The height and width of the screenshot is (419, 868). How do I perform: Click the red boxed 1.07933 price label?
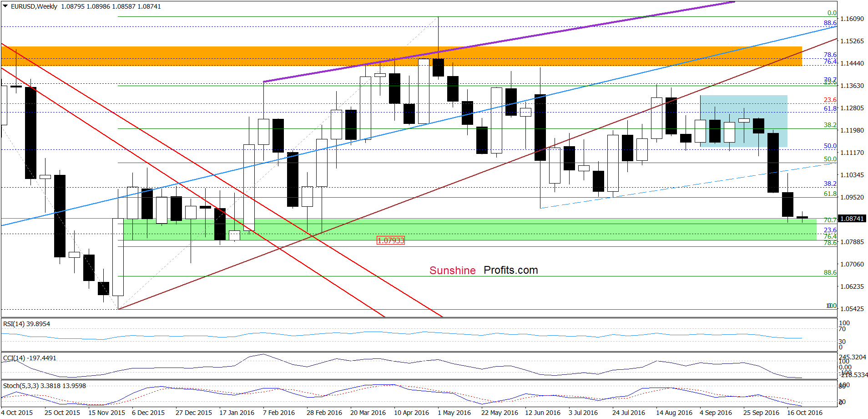pyautogui.click(x=390, y=240)
